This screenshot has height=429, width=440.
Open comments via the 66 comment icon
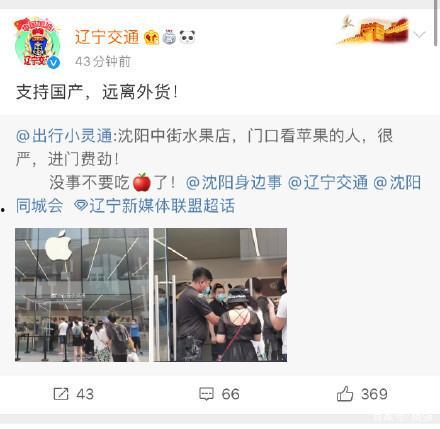coord(206,394)
